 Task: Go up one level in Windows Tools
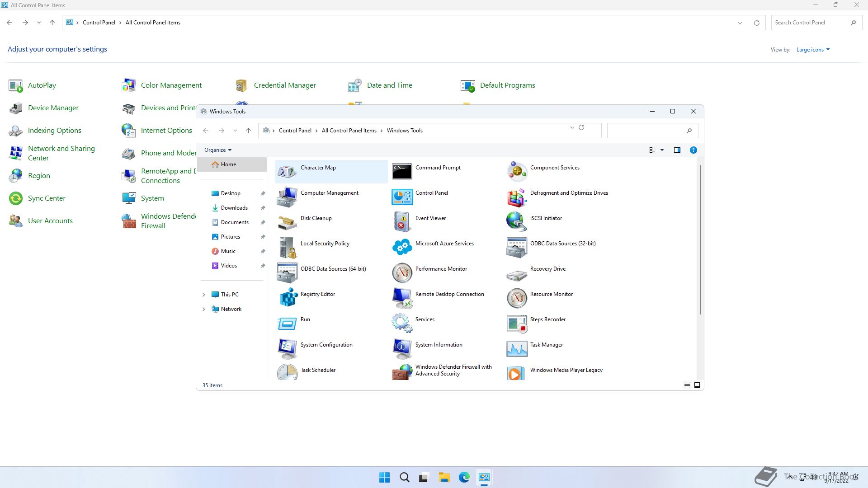(248, 131)
